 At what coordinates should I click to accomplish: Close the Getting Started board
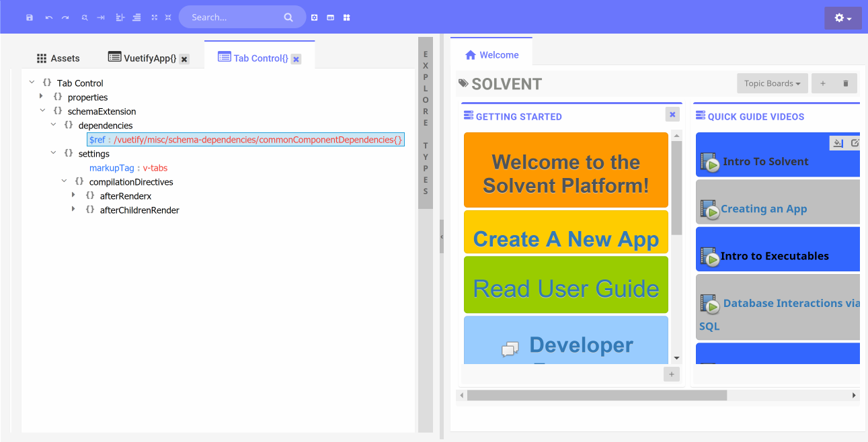[x=672, y=115]
